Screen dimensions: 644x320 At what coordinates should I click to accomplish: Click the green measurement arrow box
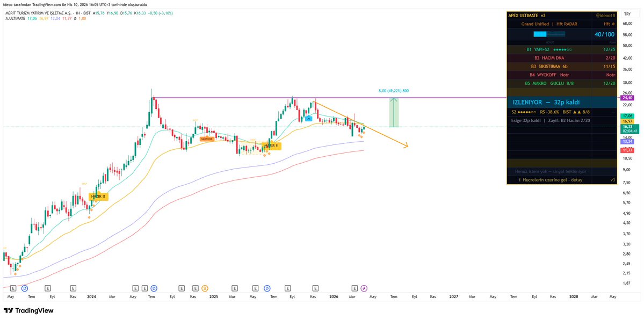click(394, 112)
